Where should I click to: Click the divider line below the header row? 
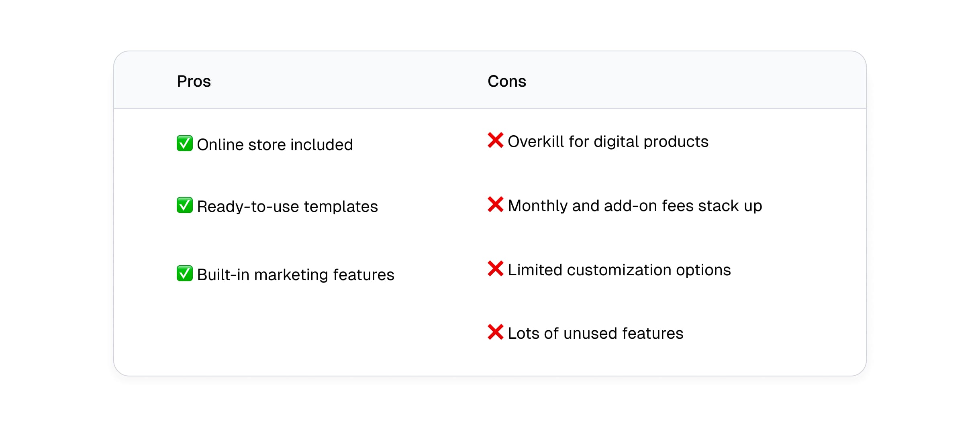coord(490,109)
